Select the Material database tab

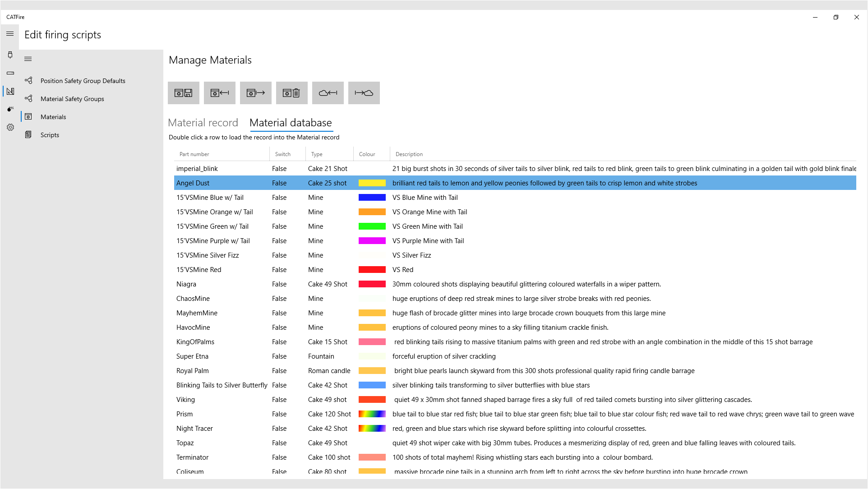(291, 123)
